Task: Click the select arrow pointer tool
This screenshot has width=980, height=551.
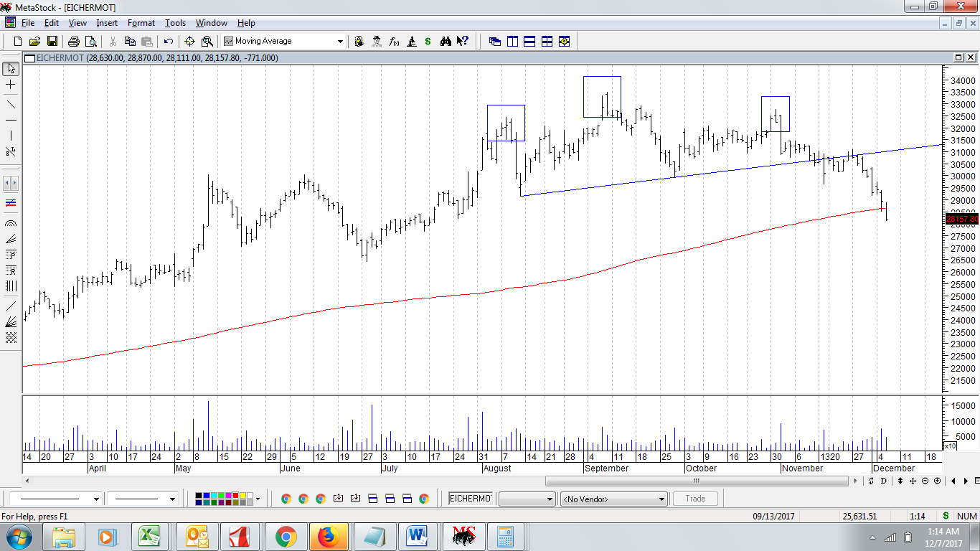Action: (11, 69)
